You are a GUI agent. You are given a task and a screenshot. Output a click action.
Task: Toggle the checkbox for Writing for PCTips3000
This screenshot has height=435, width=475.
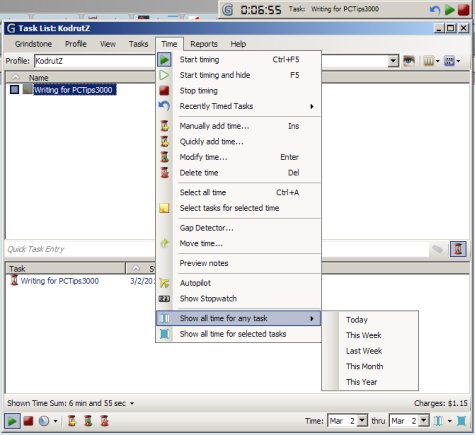[x=14, y=89]
